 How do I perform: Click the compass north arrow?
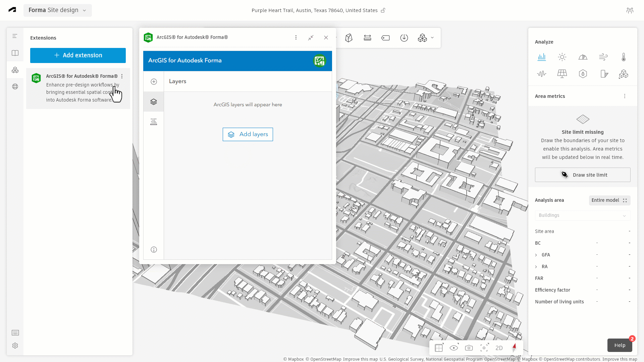point(514,348)
